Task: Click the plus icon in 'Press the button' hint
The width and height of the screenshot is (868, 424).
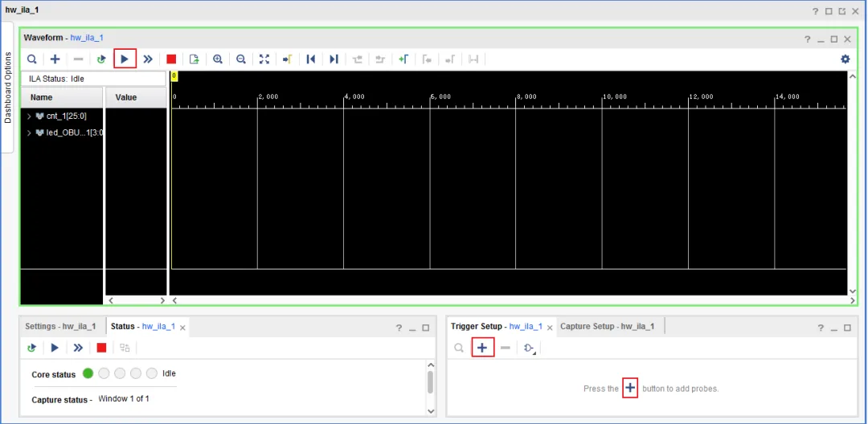Action: tap(630, 388)
